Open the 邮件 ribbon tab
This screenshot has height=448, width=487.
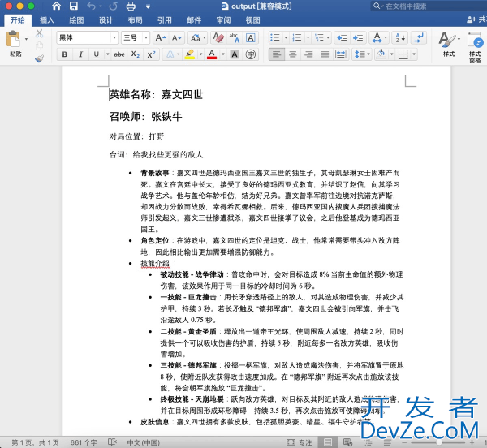click(194, 20)
